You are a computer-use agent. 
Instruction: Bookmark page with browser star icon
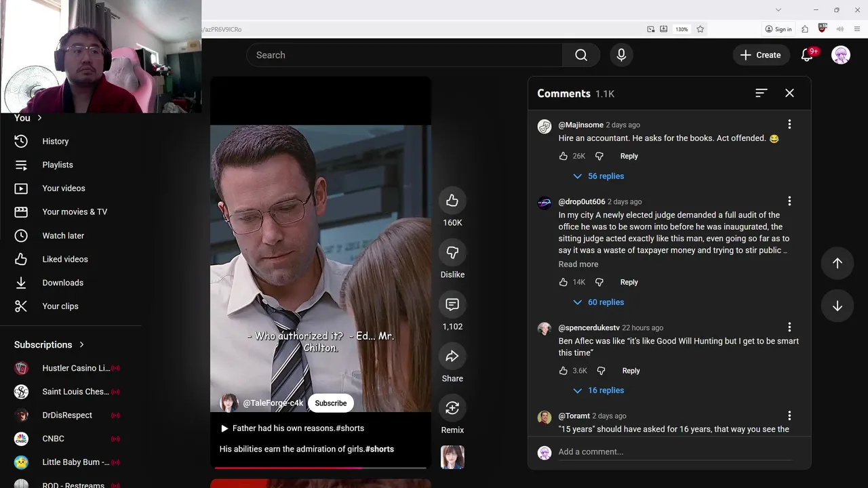(700, 29)
